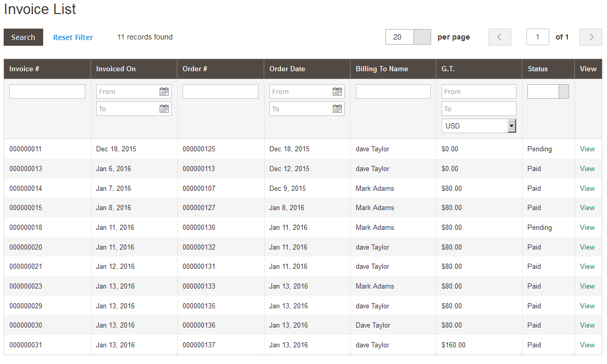
Task: Open calendar for Order Date From field
Action: tap(338, 92)
